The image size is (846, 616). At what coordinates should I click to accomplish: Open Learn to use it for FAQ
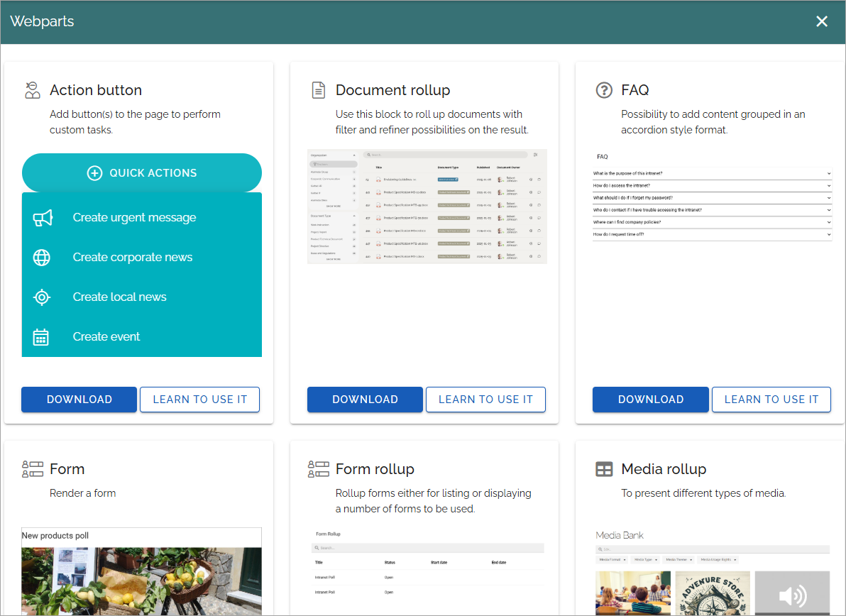pyautogui.click(x=771, y=400)
